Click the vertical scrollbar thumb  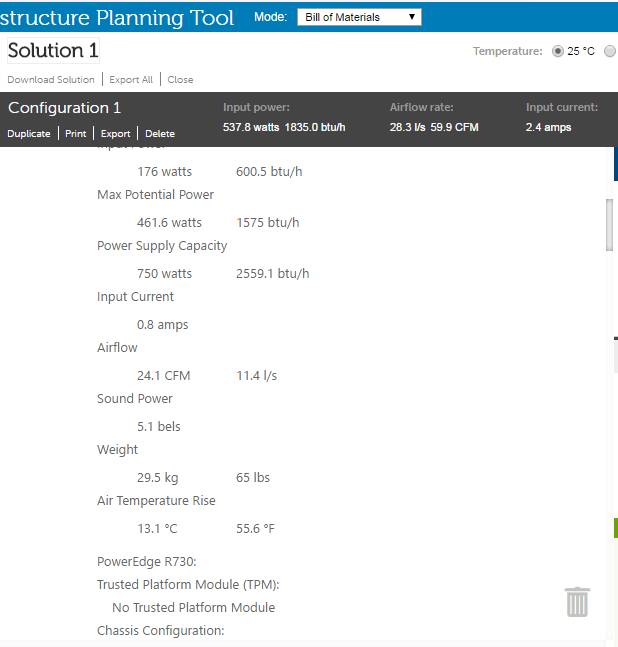pos(609,225)
